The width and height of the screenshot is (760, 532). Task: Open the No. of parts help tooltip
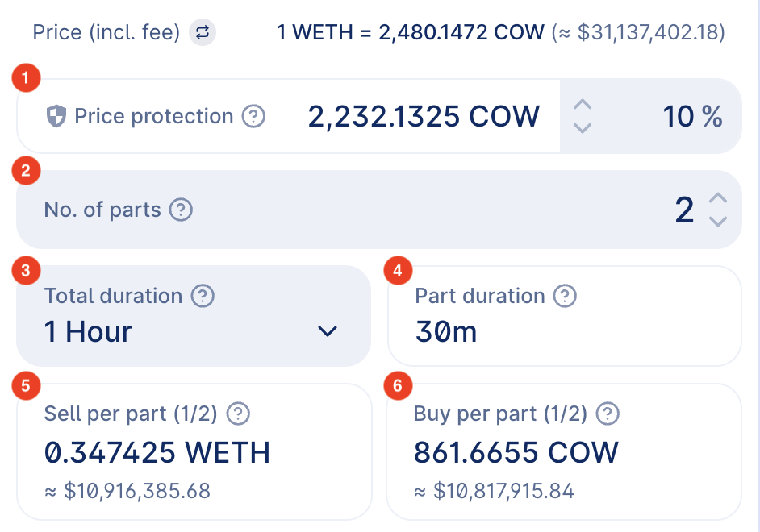point(182,210)
